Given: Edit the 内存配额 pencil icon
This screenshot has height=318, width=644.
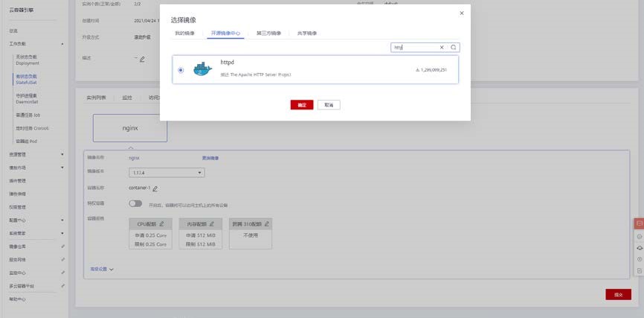Looking at the screenshot, I should [x=212, y=224].
